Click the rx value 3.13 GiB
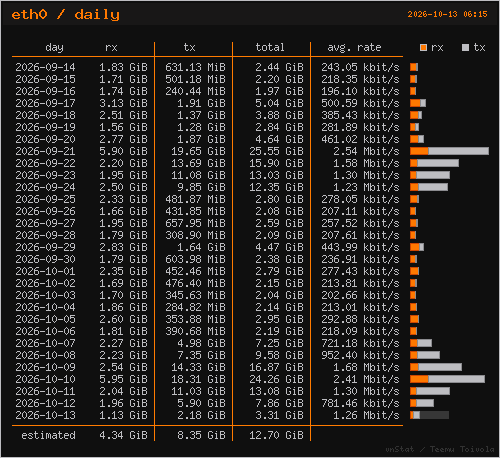The width and height of the screenshot is (500, 458). click(123, 103)
